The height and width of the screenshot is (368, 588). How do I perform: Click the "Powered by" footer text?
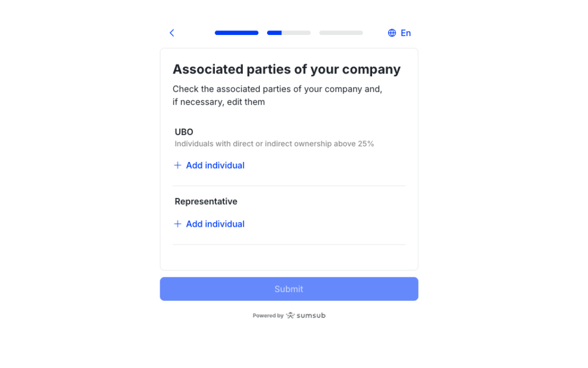pos(268,315)
